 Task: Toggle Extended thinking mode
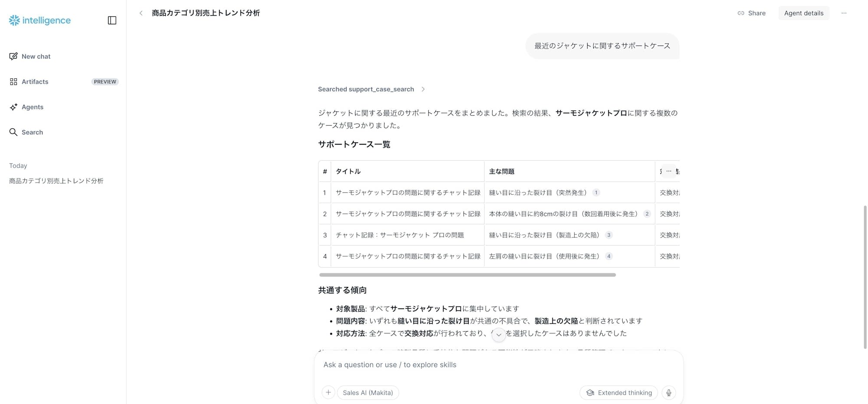(x=618, y=393)
